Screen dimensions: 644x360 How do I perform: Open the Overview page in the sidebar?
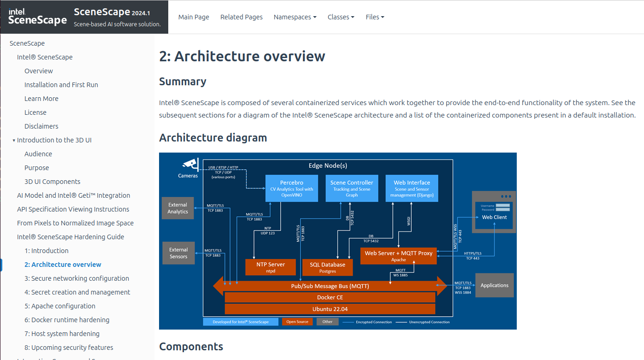tap(38, 71)
